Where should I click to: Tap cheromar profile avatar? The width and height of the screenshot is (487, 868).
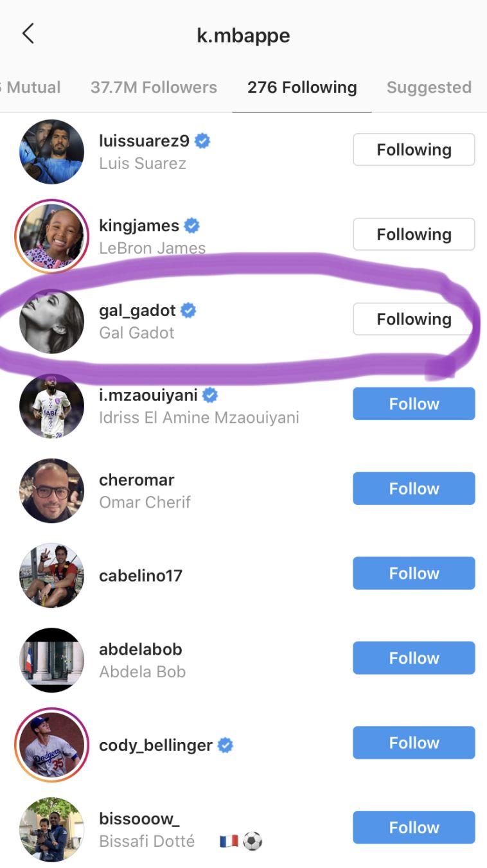[51, 491]
